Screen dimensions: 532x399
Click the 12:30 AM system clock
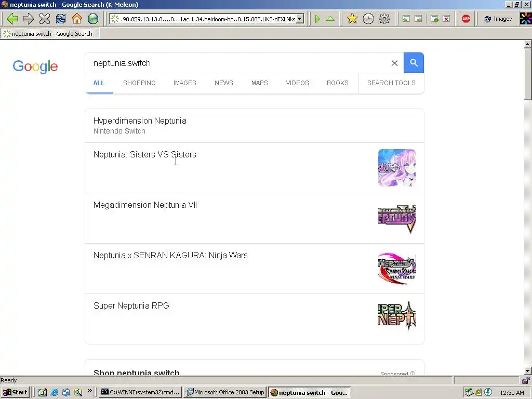(x=512, y=393)
